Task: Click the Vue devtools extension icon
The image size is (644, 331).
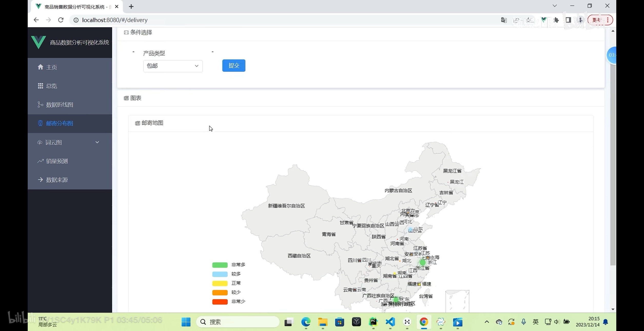Action: (543, 20)
